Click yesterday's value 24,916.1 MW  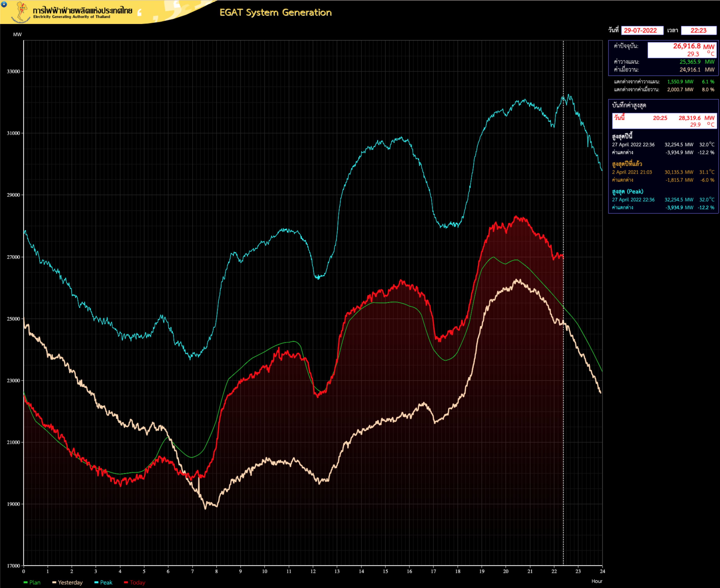point(697,69)
